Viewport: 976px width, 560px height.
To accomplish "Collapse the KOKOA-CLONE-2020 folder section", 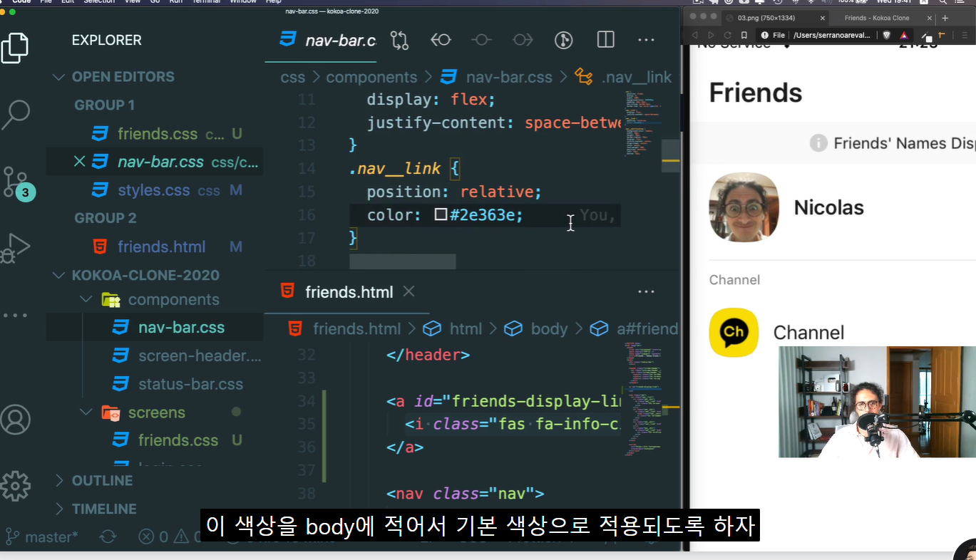I will (x=58, y=275).
